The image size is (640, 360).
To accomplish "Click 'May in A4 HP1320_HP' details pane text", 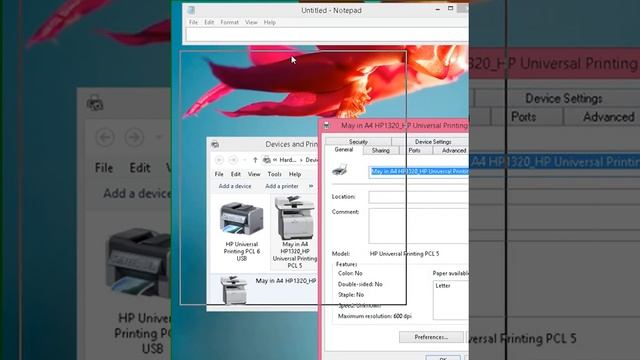I will [x=286, y=281].
